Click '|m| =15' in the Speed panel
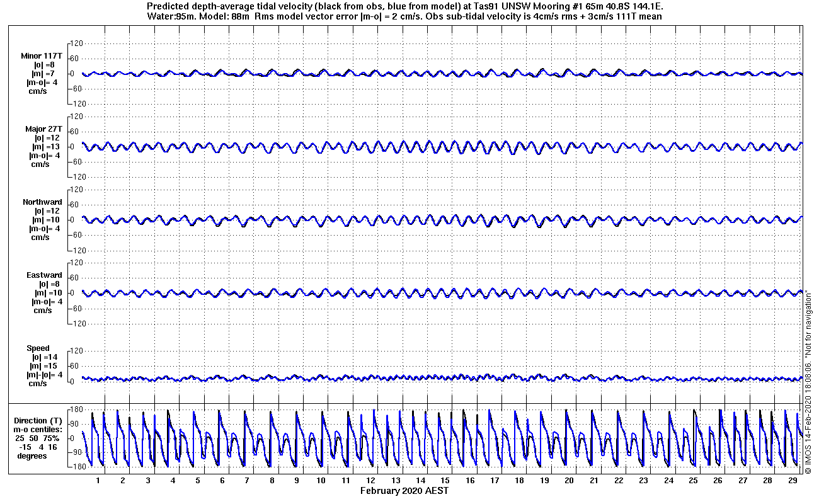 pos(45,366)
